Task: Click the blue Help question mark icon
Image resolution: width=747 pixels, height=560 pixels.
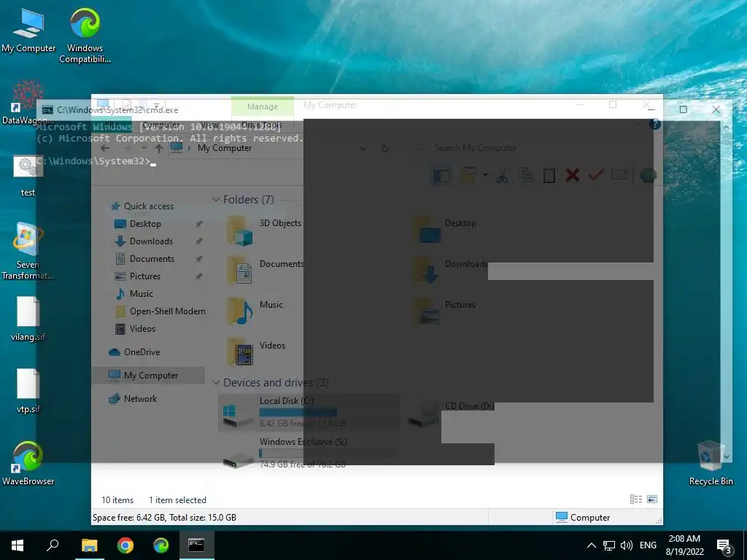Action: click(655, 125)
